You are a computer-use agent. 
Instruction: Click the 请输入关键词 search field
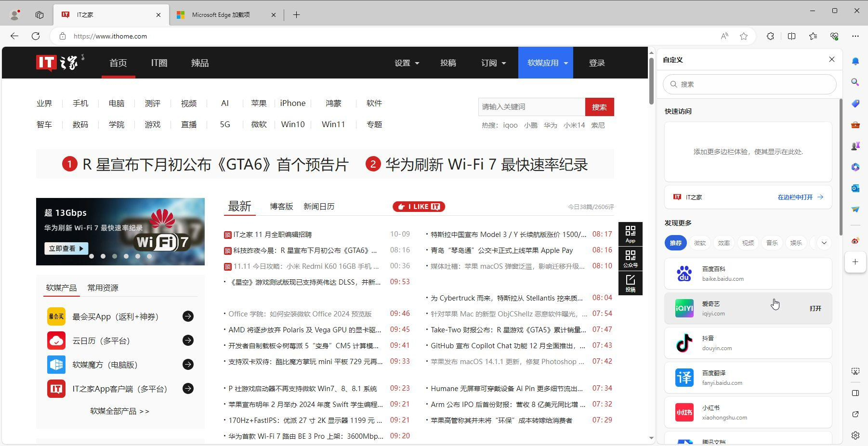532,107
